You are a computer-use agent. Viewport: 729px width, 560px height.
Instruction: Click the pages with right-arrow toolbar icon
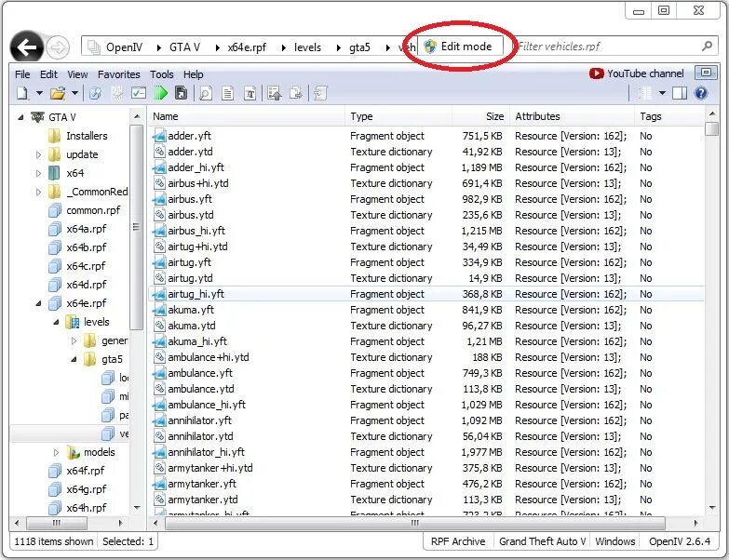pyautogui.click(x=296, y=93)
